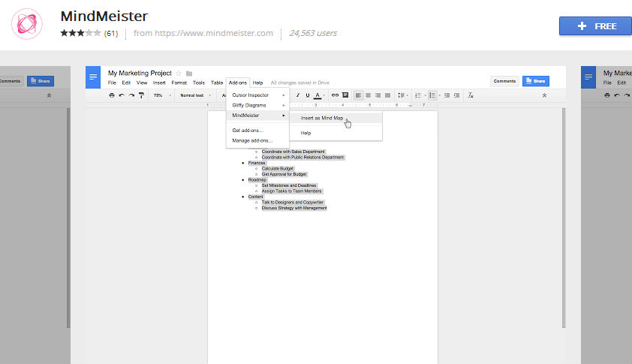Click the blue Share button in center screenshot
Screen dimensions: 632x364
click(x=536, y=81)
